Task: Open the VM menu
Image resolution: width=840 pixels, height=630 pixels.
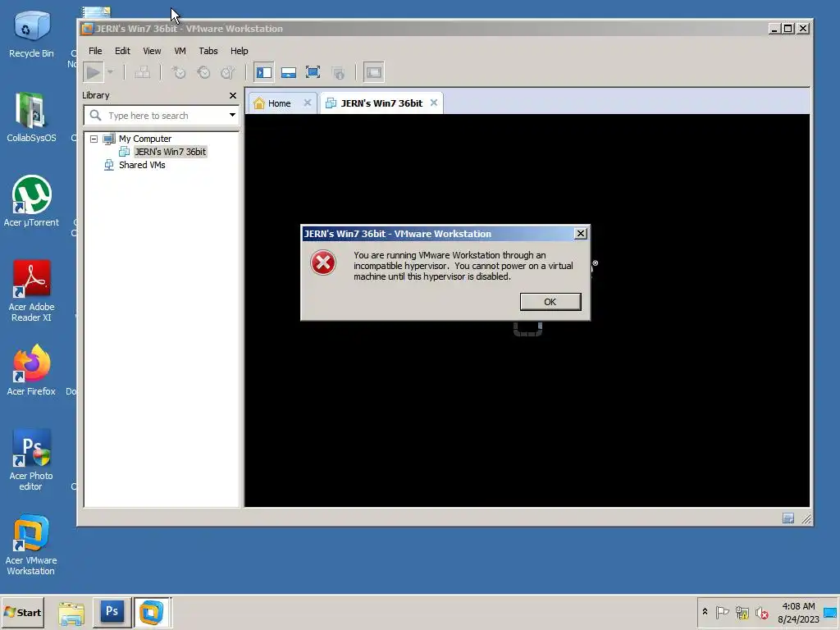Action: click(x=180, y=51)
